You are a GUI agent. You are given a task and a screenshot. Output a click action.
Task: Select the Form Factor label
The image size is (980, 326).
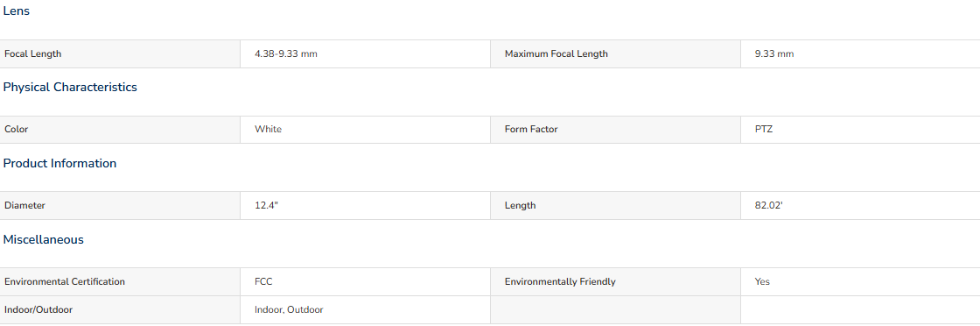click(x=531, y=130)
